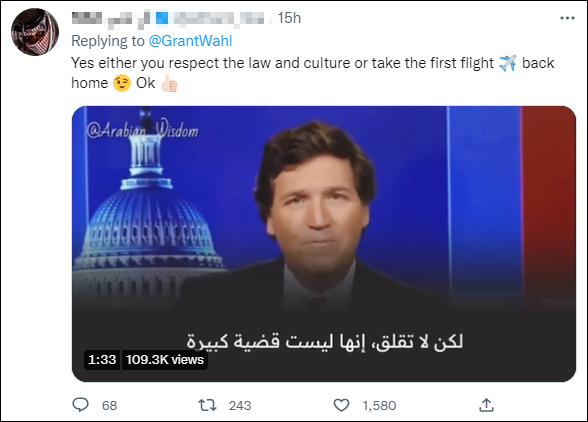The width and height of the screenshot is (588, 422).
Task: Click the 1:33 video duration badge
Action: tap(102, 360)
